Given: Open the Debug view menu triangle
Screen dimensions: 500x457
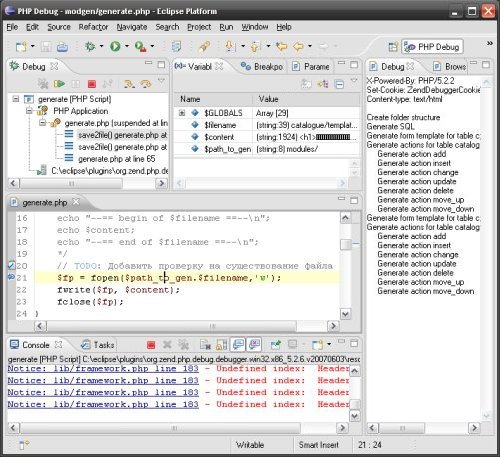Looking at the screenshot, I should [161, 80].
